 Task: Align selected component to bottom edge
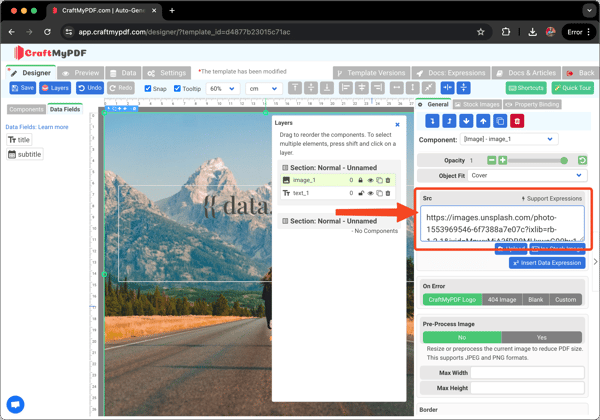327,88
